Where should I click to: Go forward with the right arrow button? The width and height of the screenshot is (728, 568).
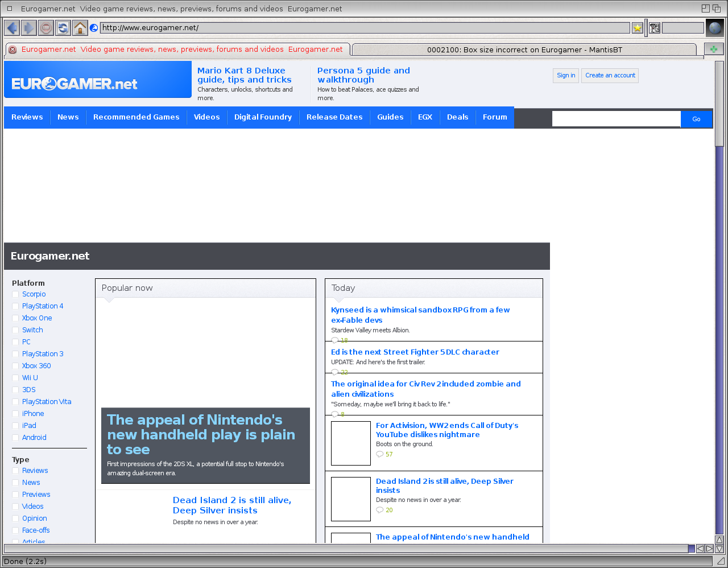29,27
